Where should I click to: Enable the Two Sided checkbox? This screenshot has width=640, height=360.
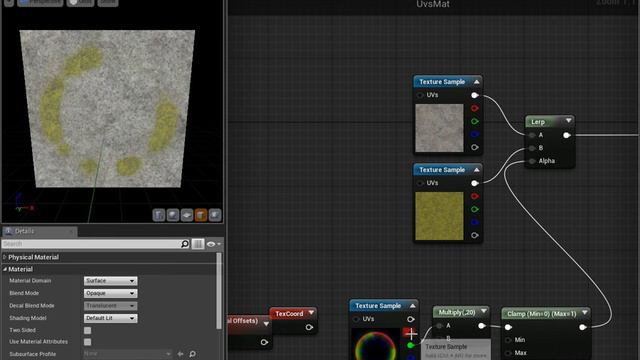tap(87, 330)
